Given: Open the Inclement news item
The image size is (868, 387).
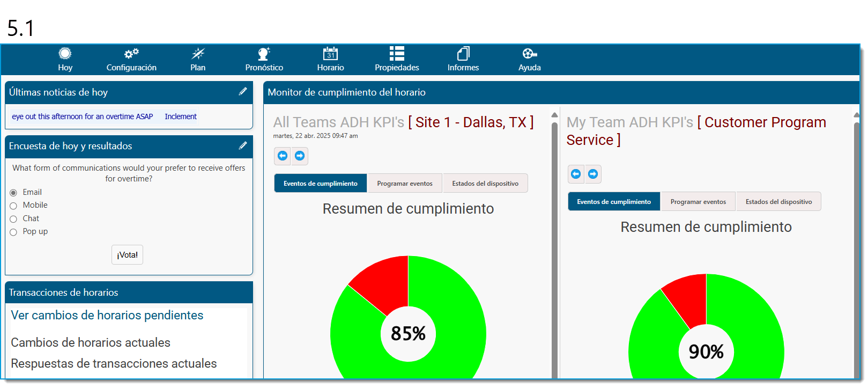Looking at the screenshot, I should pos(181,116).
